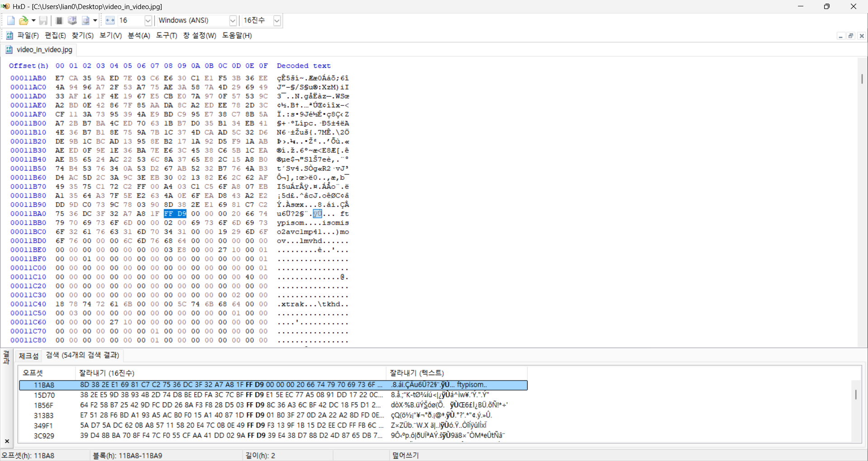Select search result at offset 3C929
Viewport: 868px width, 461px height.
click(x=273, y=436)
